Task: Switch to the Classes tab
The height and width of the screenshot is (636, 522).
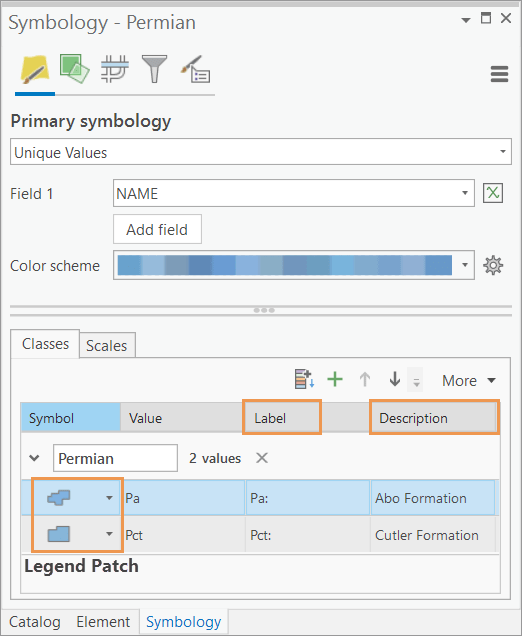Action: coord(45,344)
